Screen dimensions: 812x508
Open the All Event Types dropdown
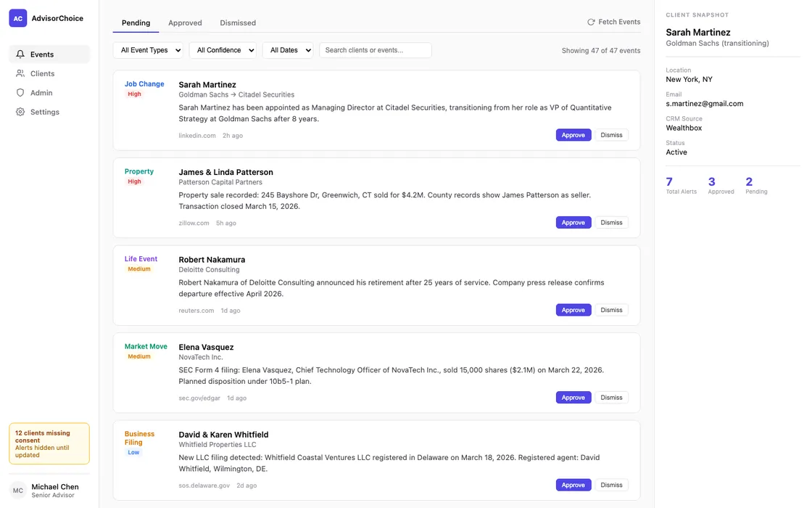point(148,50)
